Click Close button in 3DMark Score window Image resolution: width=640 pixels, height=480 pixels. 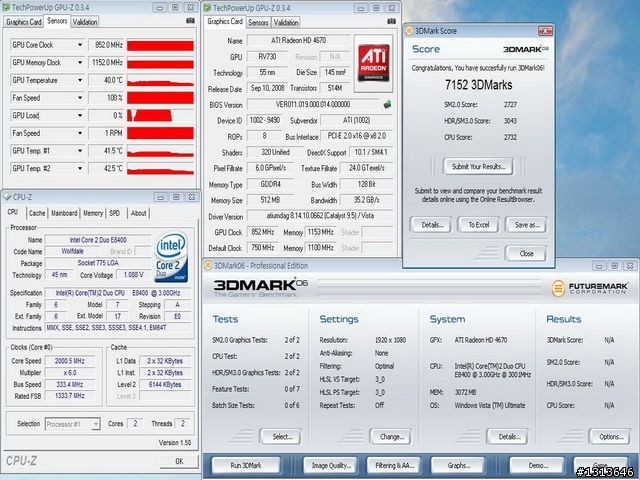click(526, 253)
